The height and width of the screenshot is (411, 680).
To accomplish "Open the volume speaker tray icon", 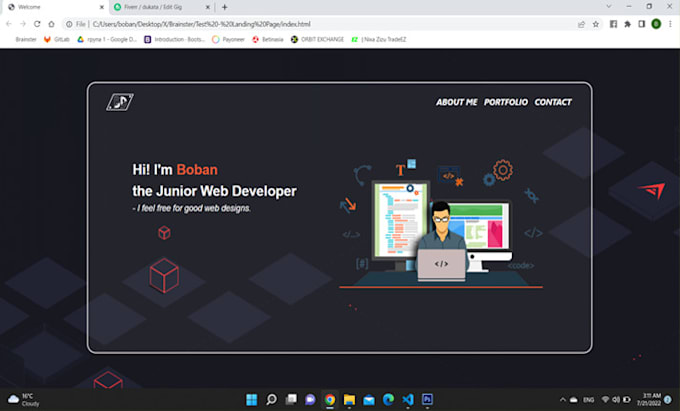I will coord(616,400).
